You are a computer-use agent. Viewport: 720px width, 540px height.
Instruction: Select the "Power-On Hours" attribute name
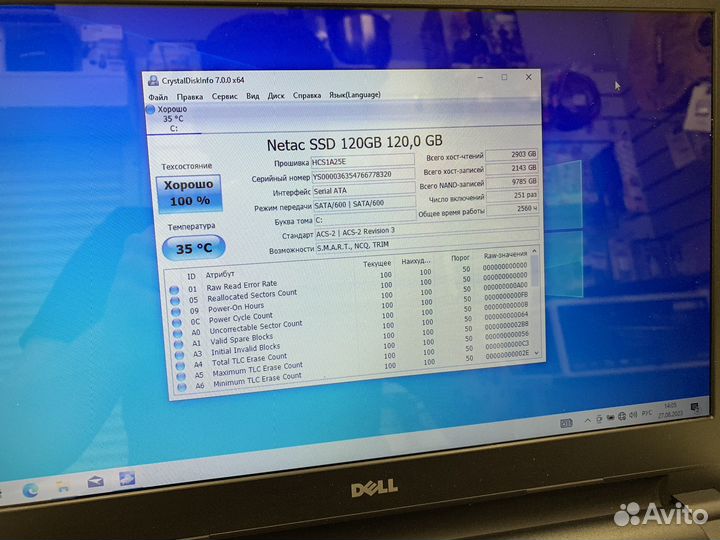point(236,307)
